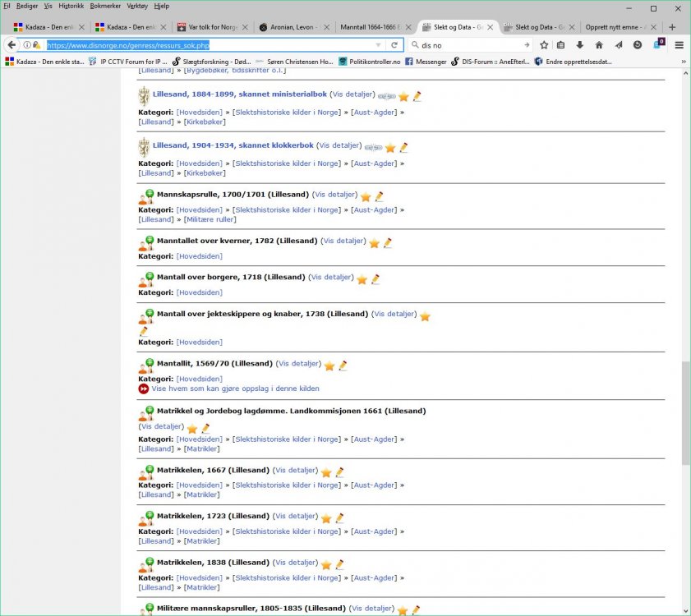This screenshot has width=691, height=616.
Task: Open the Firefox hamburger menu
Action: [679, 45]
